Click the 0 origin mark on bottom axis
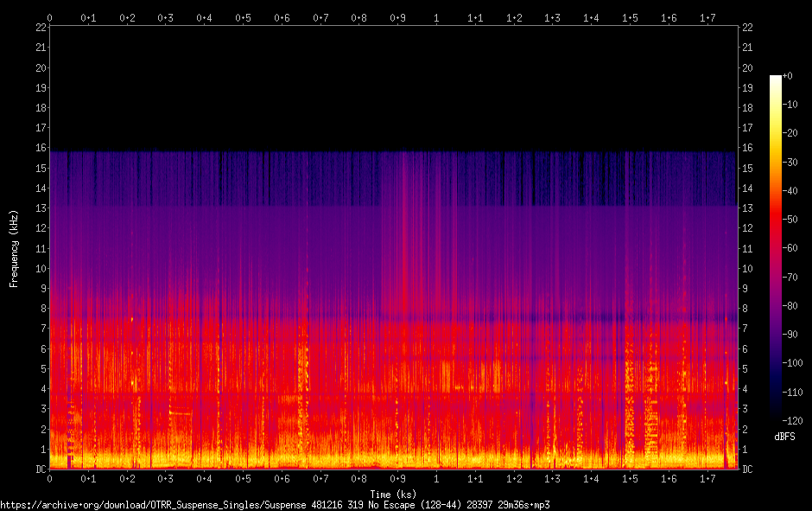 tap(50, 478)
